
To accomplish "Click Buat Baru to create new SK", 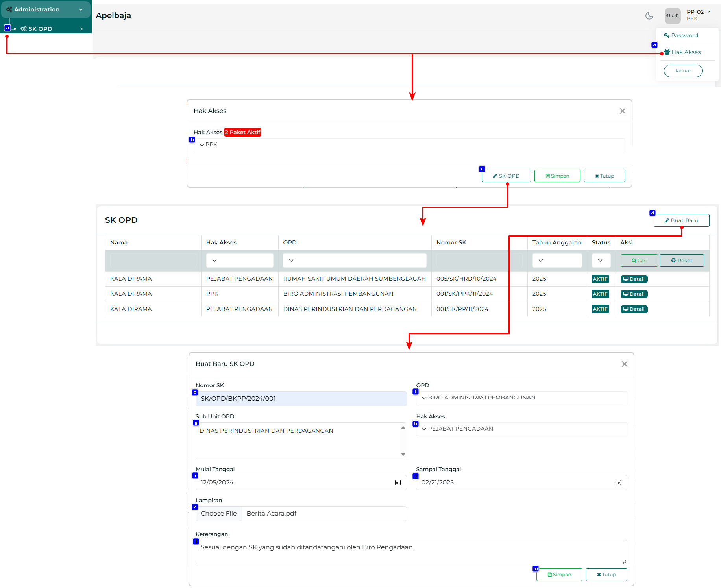I will [681, 221].
